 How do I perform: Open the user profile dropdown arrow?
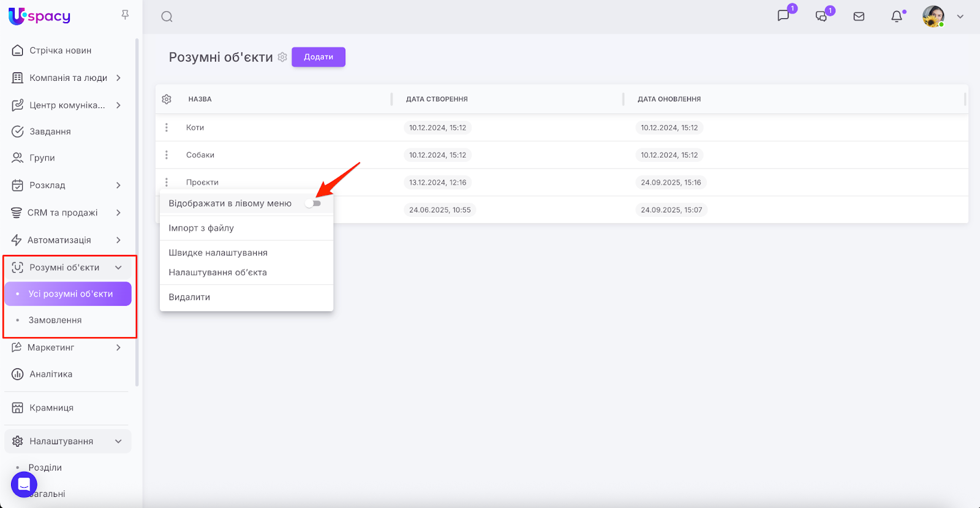point(960,17)
